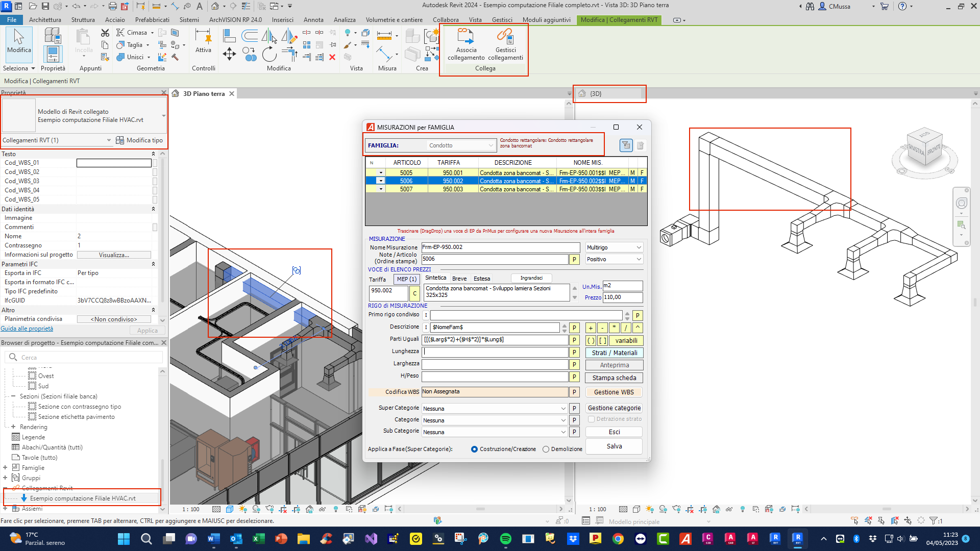Click the Associa collegamento ribbon button

point(466,44)
